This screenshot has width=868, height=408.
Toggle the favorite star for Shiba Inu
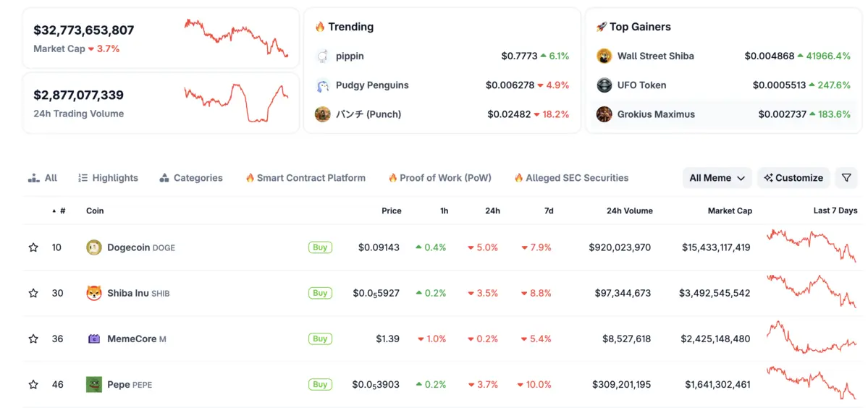33,293
